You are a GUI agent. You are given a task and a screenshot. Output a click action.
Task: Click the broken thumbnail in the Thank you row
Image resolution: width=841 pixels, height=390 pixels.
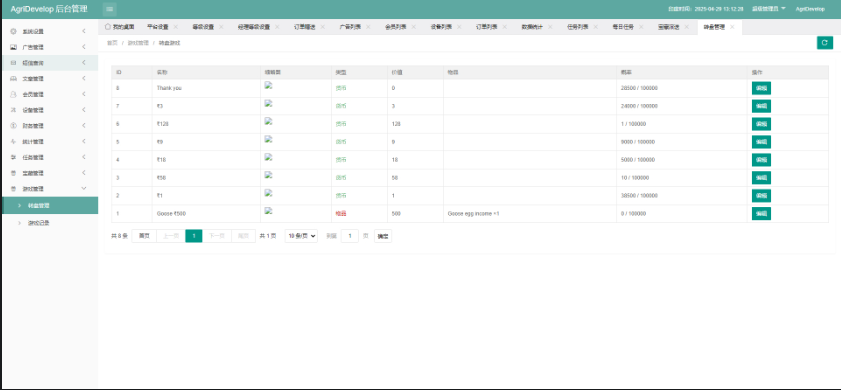point(269,85)
